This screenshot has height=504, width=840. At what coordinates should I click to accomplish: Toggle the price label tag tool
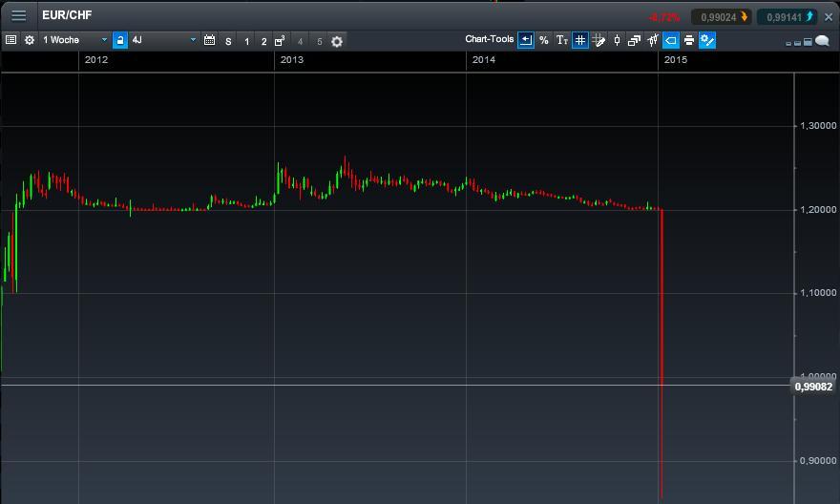pos(671,40)
